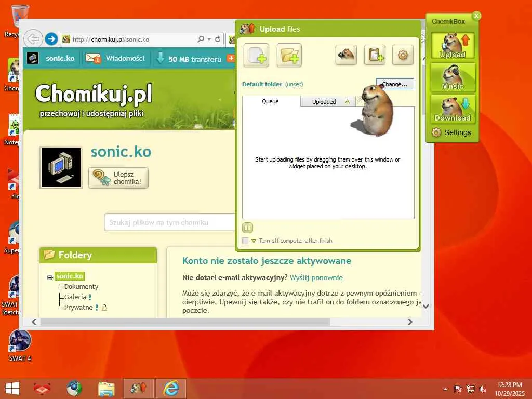The width and height of the screenshot is (532, 399).
Task: Enable Turn off computer after finish
Action: [245, 241]
